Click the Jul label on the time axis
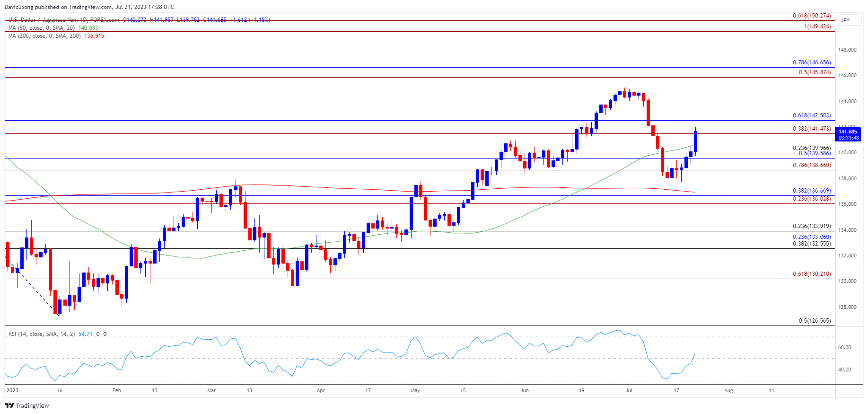The height and width of the screenshot is (414, 868). point(629,390)
